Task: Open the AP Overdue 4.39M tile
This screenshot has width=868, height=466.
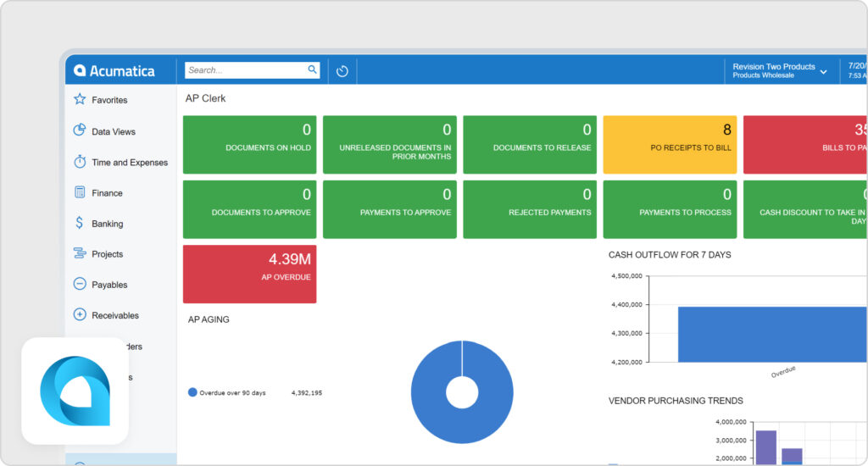Action: pos(250,274)
